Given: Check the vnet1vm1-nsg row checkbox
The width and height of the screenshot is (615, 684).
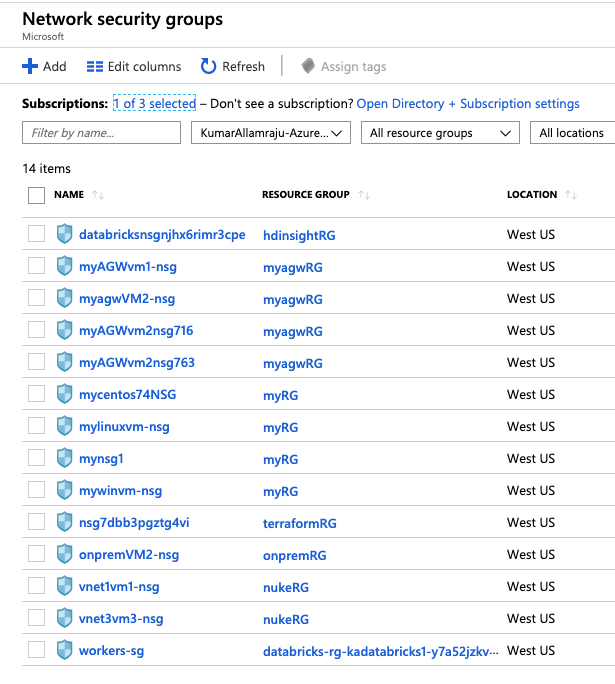Looking at the screenshot, I should pyautogui.click(x=36, y=585).
